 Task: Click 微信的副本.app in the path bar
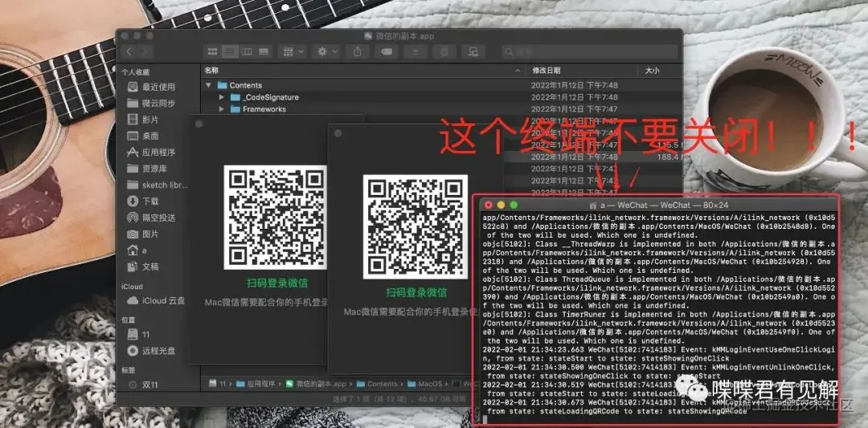(x=316, y=384)
